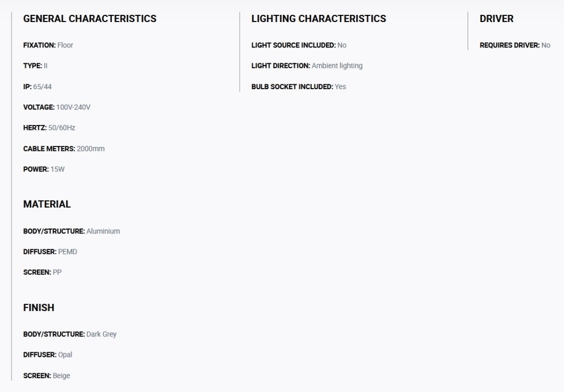Click the Power value 15W

[x=57, y=170]
